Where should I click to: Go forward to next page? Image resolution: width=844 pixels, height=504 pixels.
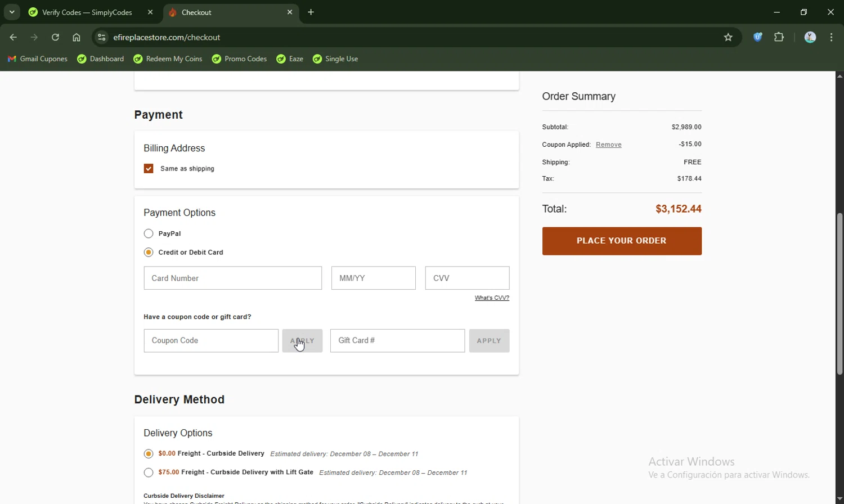pyautogui.click(x=34, y=38)
